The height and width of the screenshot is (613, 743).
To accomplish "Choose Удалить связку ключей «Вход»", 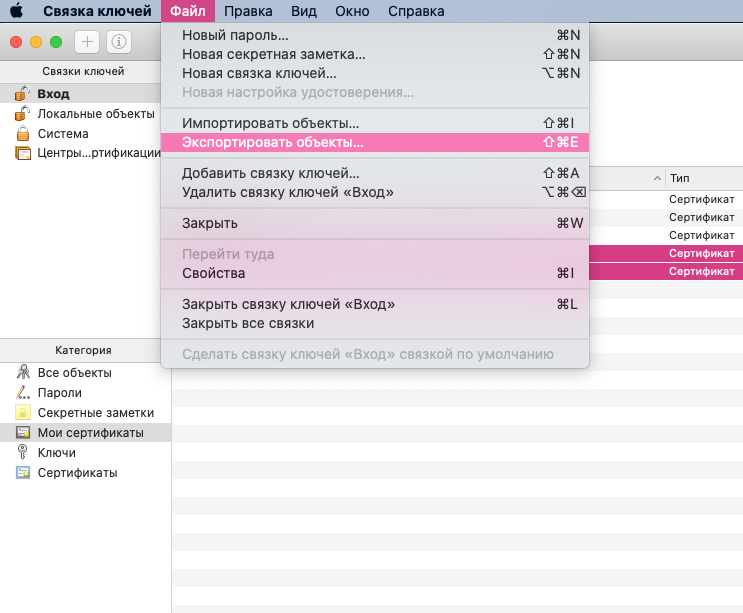I will pyautogui.click(x=375, y=192).
